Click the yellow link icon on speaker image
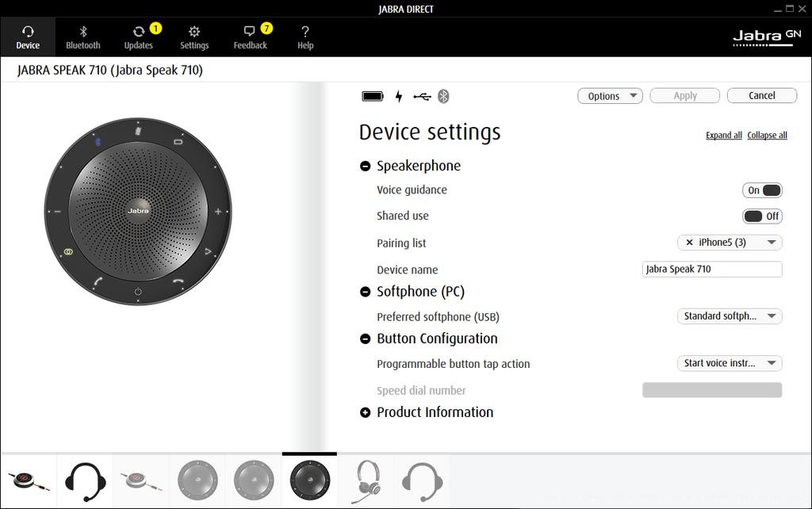The width and height of the screenshot is (812, 509). click(x=68, y=251)
